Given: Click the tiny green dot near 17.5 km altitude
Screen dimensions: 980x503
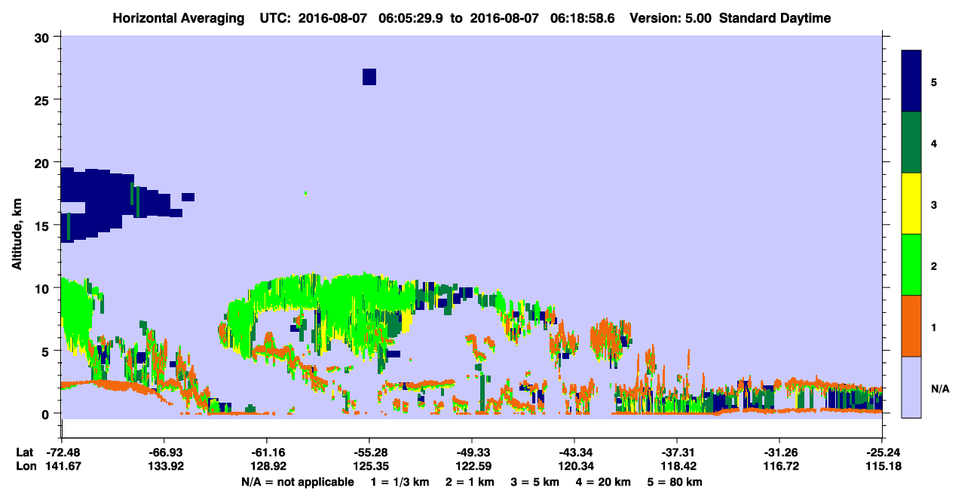Looking at the screenshot, I should tap(306, 193).
